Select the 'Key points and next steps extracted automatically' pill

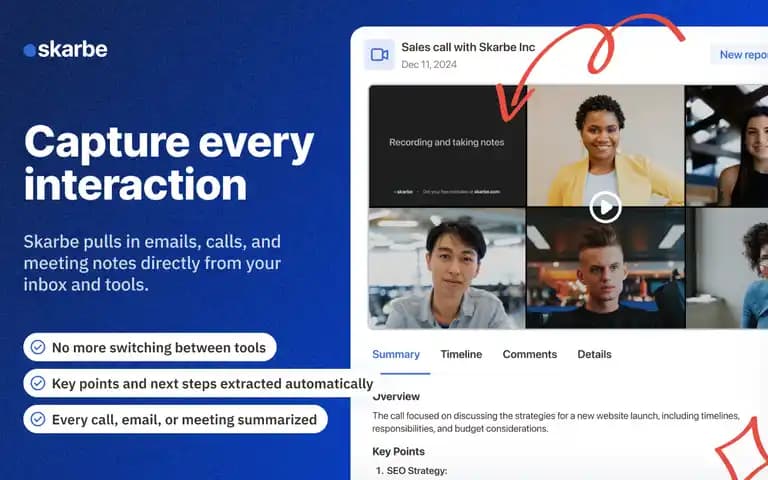coord(200,383)
